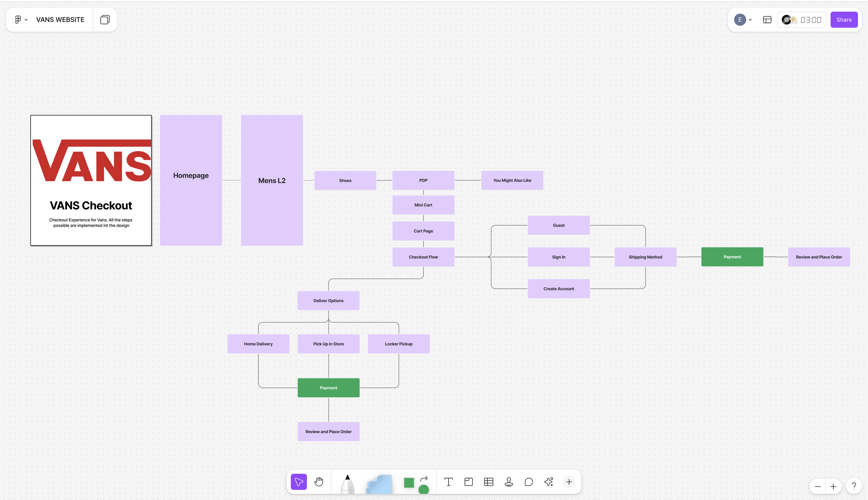Zoom out with the minus button
Screen dimensions: 868x500
[x=817, y=486]
